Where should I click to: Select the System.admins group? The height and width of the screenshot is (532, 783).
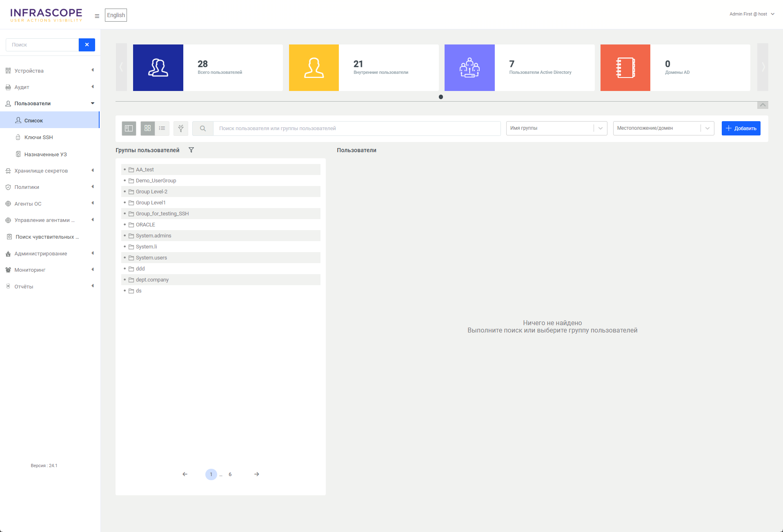(x=221, y=236)
